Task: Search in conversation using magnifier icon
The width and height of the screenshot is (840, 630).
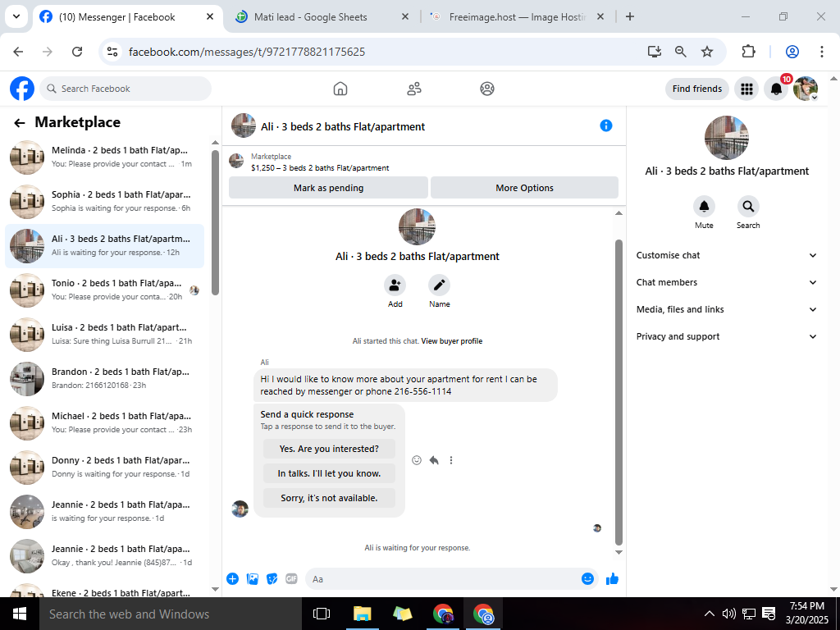Action: pyautogui.click(x=748, y=206)
